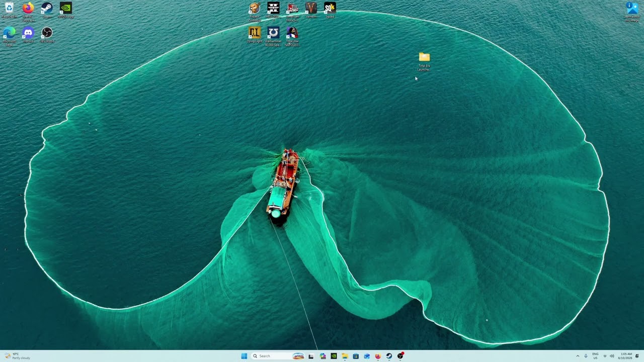
Task: Click the microphone icon in system tray
Action: [586, 356]
